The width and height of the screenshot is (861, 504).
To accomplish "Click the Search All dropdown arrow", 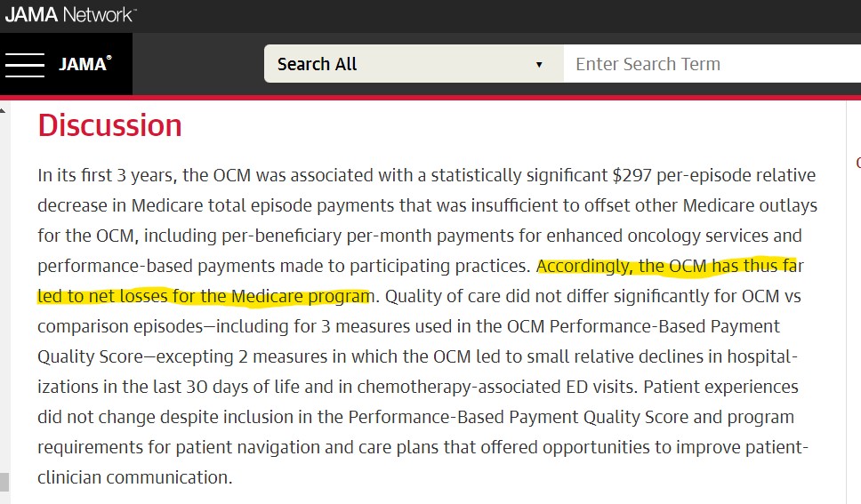I will pyautogui.click(x=539, y=65).
